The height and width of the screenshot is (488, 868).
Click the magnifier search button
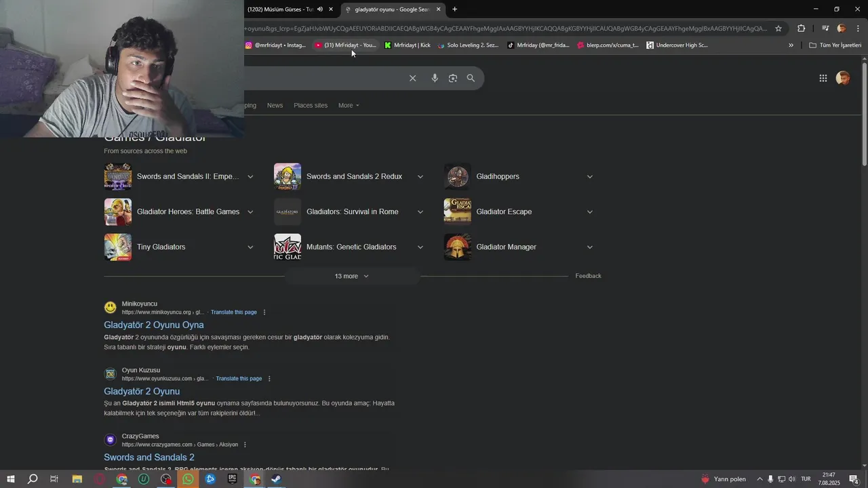[471, 78]
